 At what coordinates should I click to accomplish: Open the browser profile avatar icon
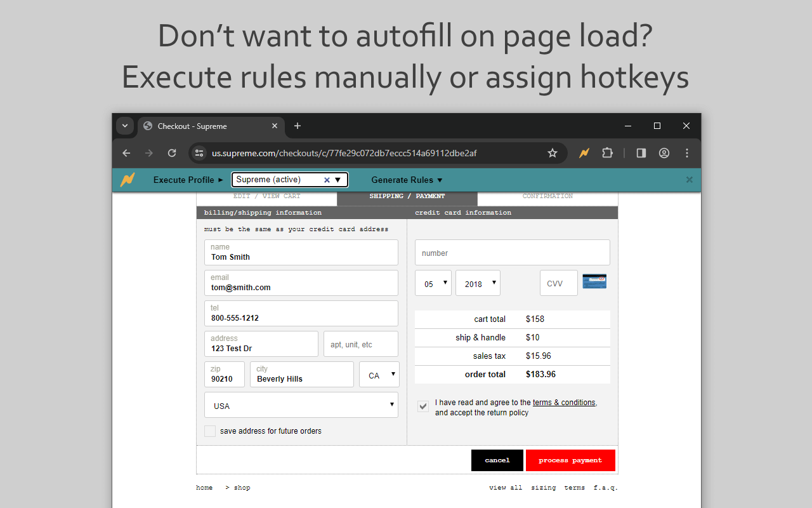(664, 153)
